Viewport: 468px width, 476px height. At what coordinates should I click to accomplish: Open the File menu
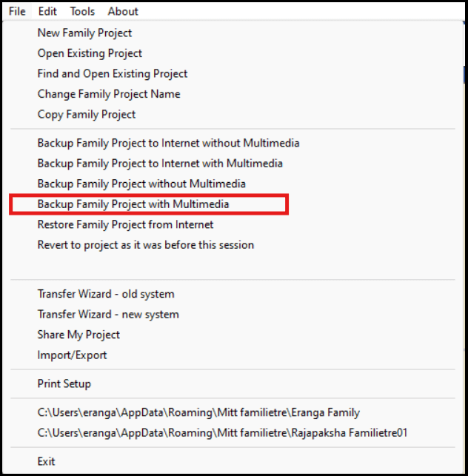tap(17, 11)
